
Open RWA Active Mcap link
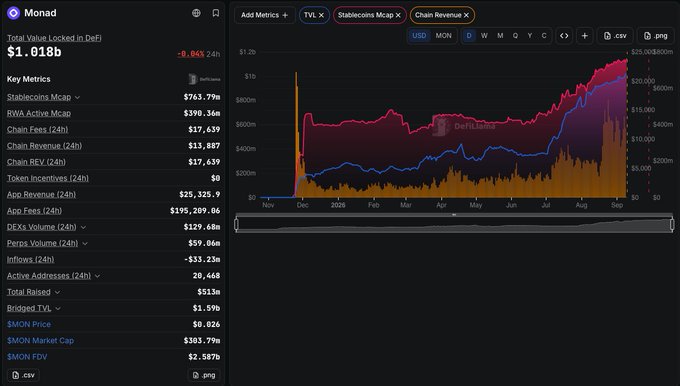tap(39, 113)
